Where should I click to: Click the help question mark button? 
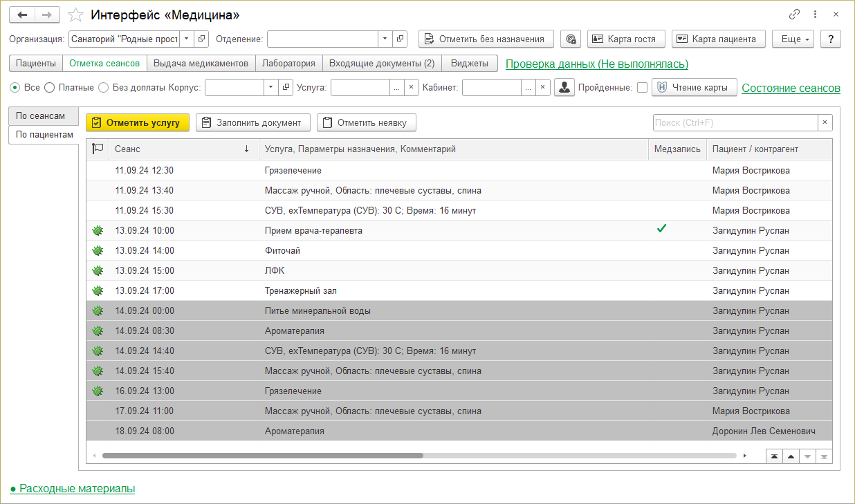pos(830,39)
